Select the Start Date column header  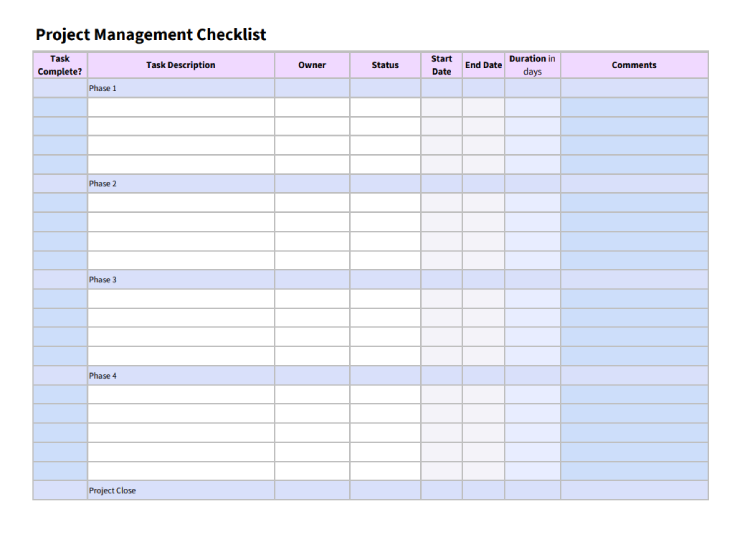point(442,65)
